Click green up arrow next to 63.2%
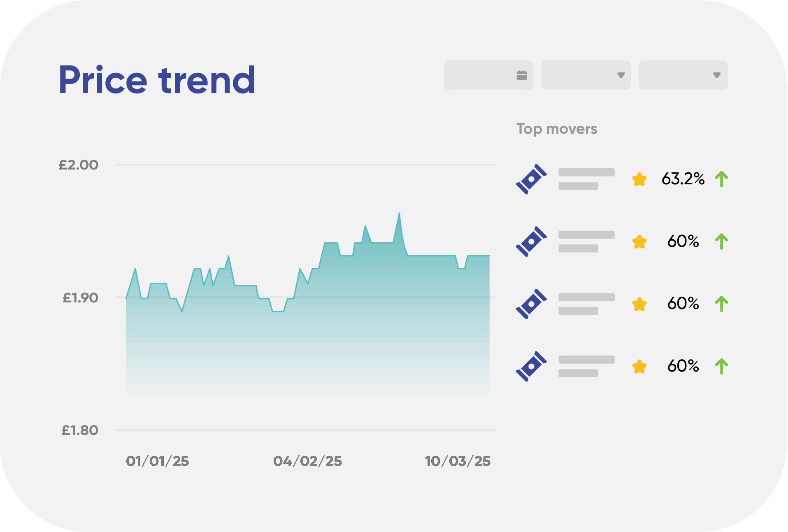This screenshot has width=788, height=532. (721, 179)
